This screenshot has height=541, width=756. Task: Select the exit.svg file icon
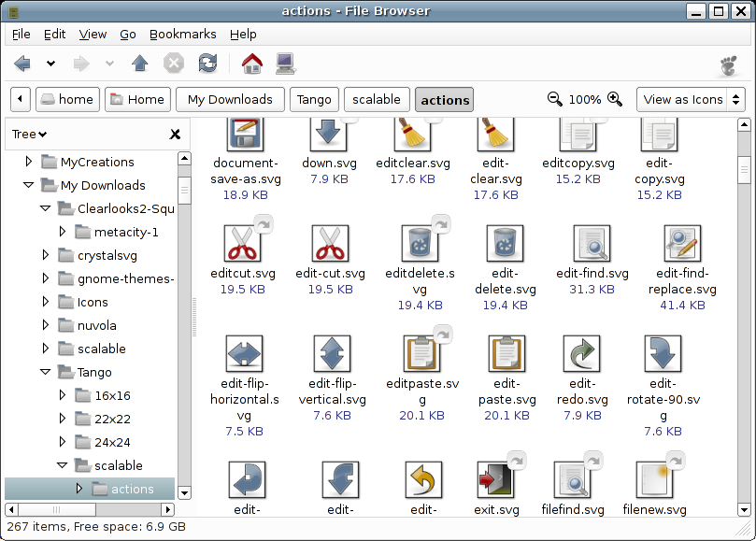click(x=496, y=479)
